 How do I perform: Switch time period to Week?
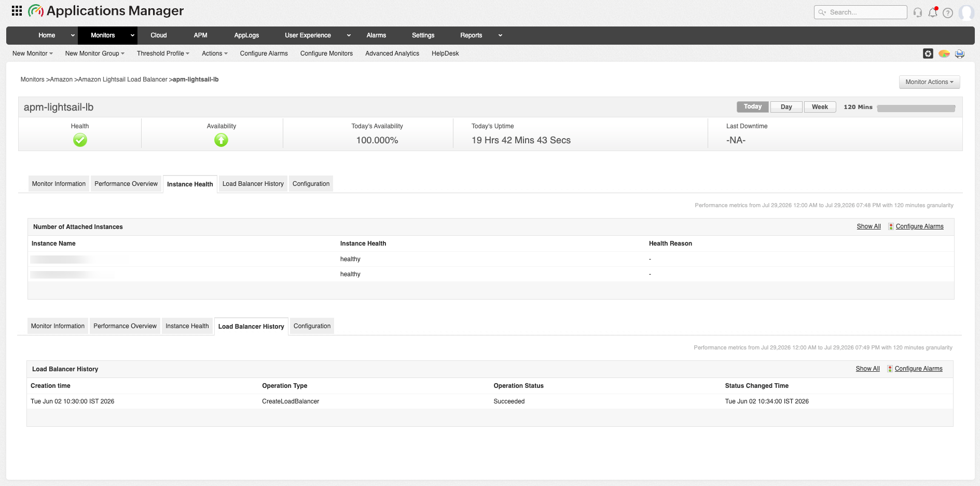820,107
